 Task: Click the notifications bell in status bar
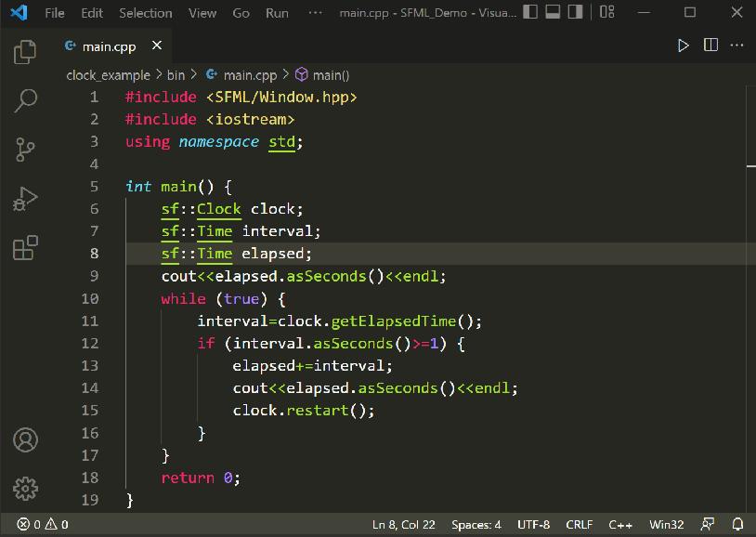[736, 524]
